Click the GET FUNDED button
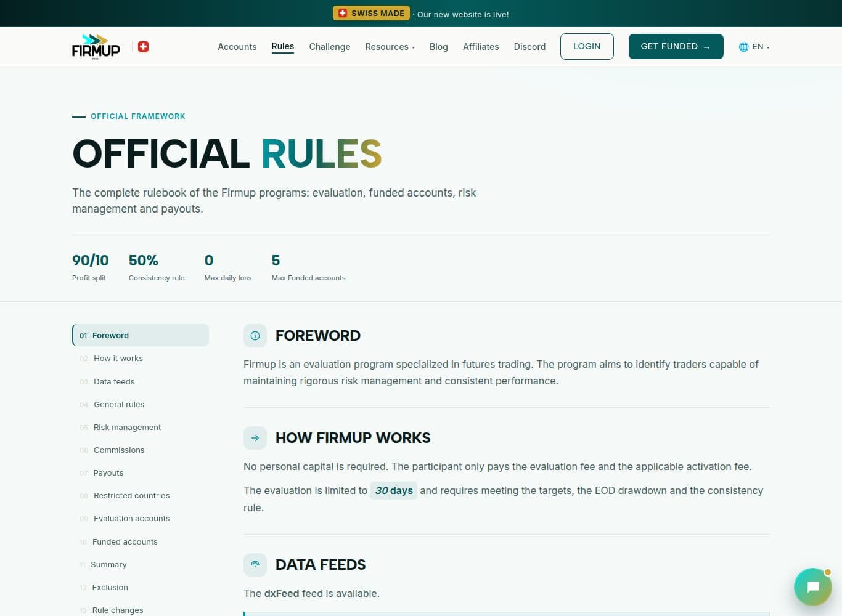842x616 pixels. point(676,47)
